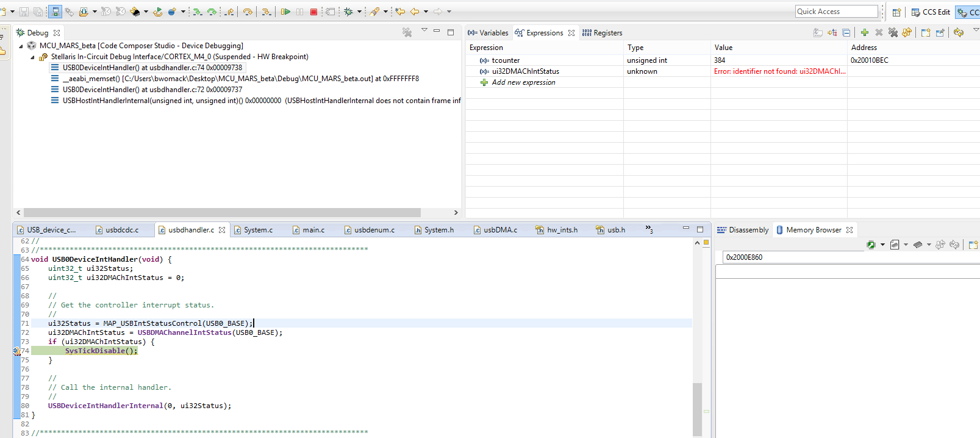Screen dimensions: 980x438
Task: Toggle the Show Type Names icon in Expressions
Action: (x=818, y=32)
